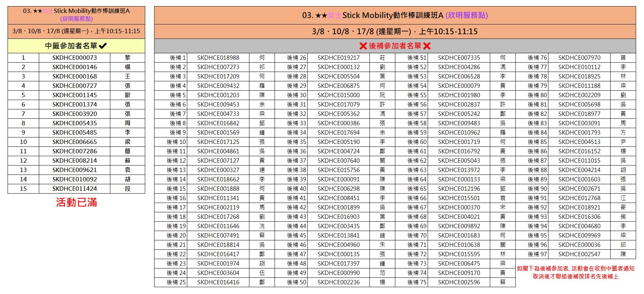Image resolution: width=644 pixels, height=294 pixels.
Task: Select member ID SKDHCE007286
Action: (74, 151)
